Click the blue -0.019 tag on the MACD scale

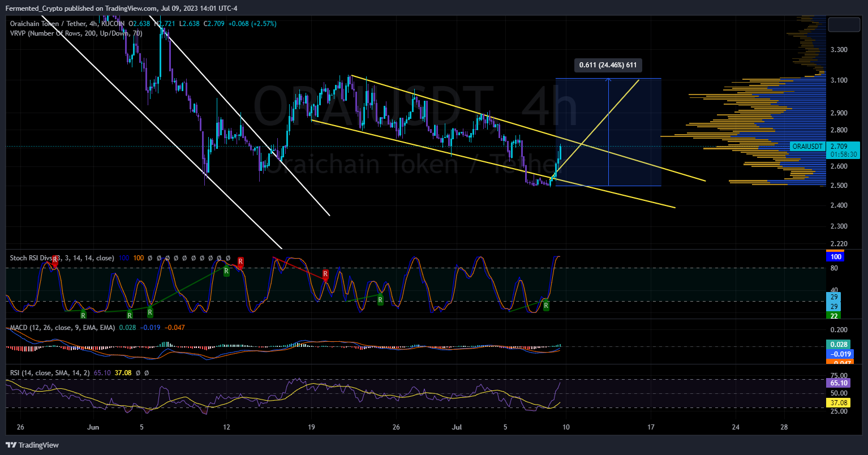click(840, 354)
